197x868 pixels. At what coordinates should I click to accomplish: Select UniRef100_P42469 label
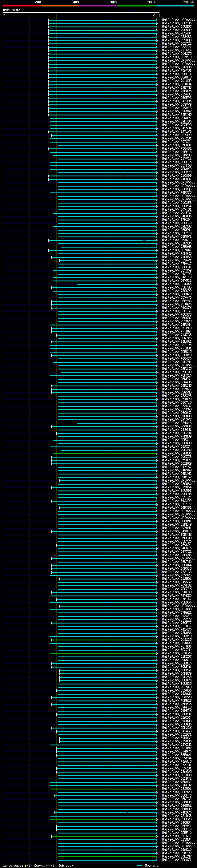[176, 731]
